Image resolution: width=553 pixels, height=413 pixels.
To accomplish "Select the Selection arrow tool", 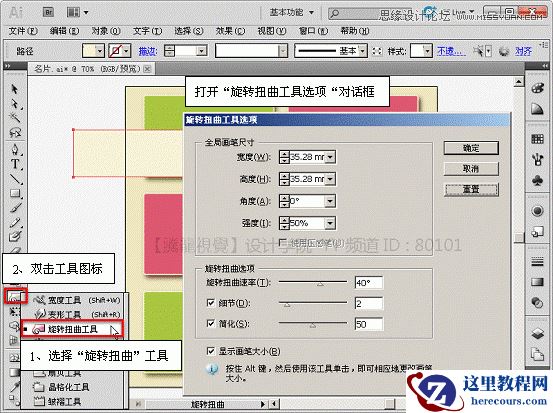I will click(14, 89).
